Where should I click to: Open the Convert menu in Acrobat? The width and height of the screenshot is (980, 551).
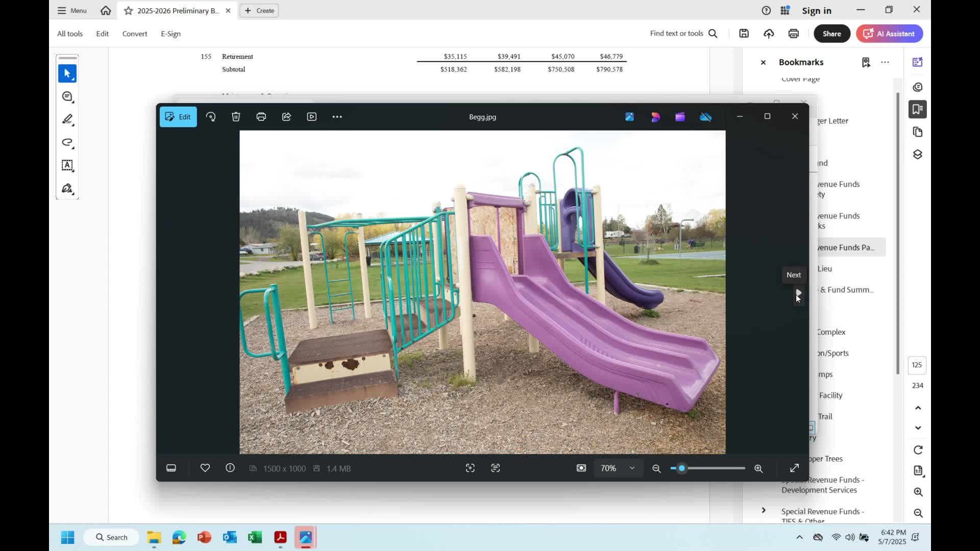pyautogui.click(x=135, y=34)
